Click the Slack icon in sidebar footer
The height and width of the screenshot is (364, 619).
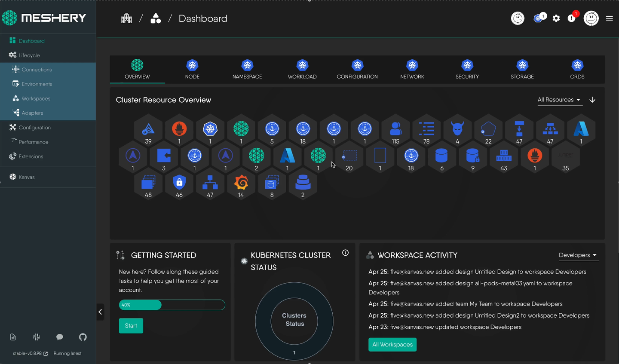(x=37, y=337)
